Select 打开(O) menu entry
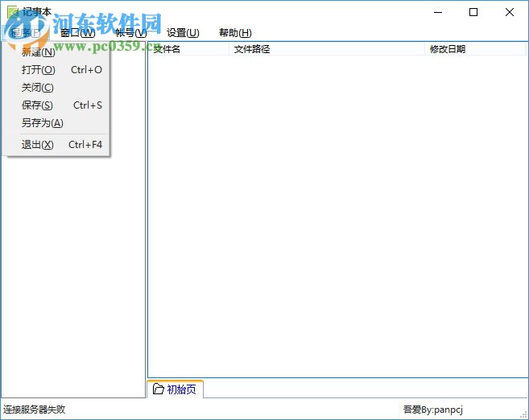 click(56, 70)
